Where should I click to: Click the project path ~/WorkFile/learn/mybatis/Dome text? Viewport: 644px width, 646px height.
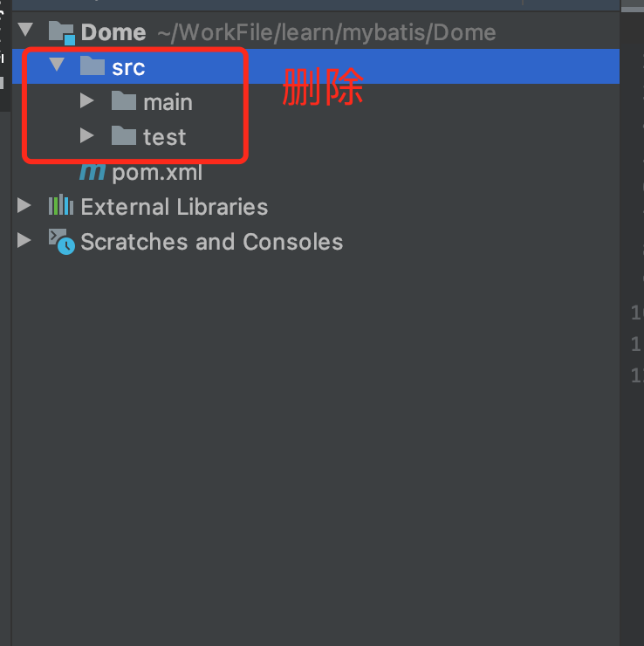tap(327, 32)
